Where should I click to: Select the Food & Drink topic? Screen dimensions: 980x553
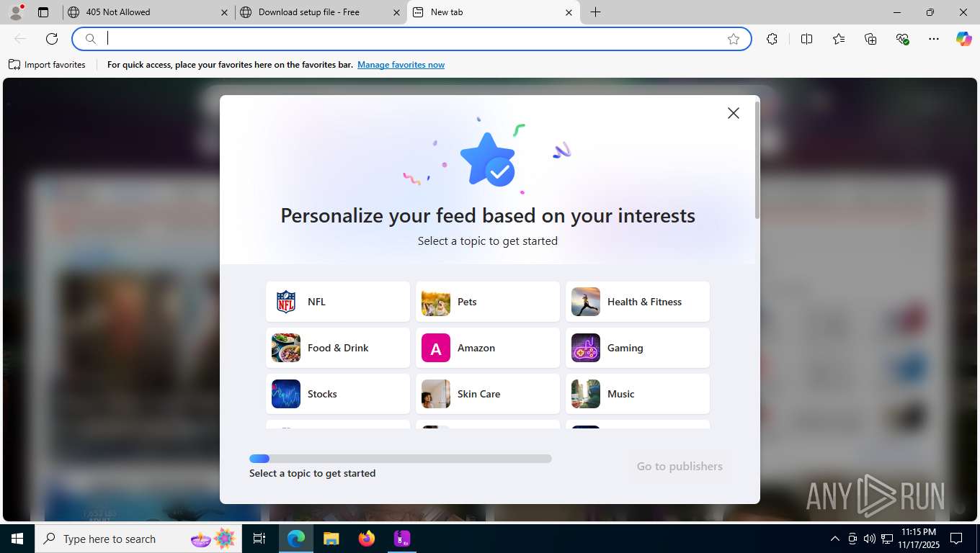point(338,348)
